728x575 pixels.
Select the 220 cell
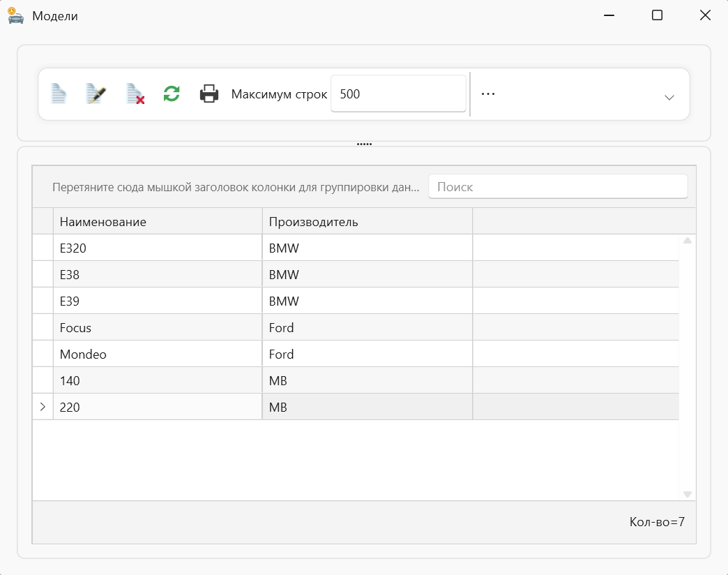pos(158,407)
